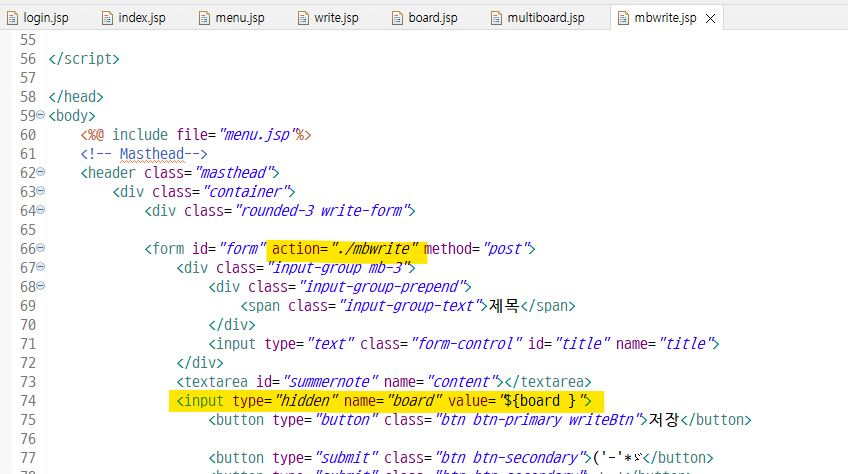Click the "input-group-prepend" class value

coord(381,287)
